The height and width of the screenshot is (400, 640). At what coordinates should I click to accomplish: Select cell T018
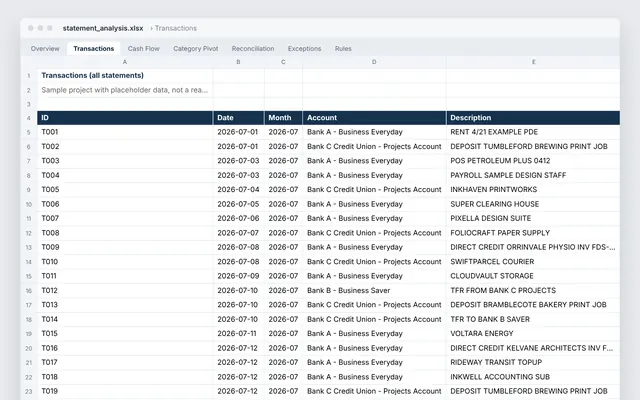[x=124, y=377]
